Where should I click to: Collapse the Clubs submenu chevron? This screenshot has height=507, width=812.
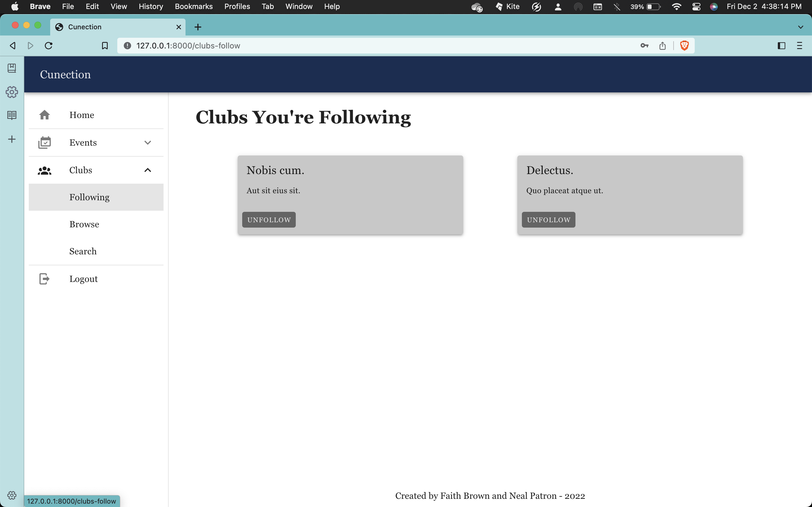tap(148, 170)
